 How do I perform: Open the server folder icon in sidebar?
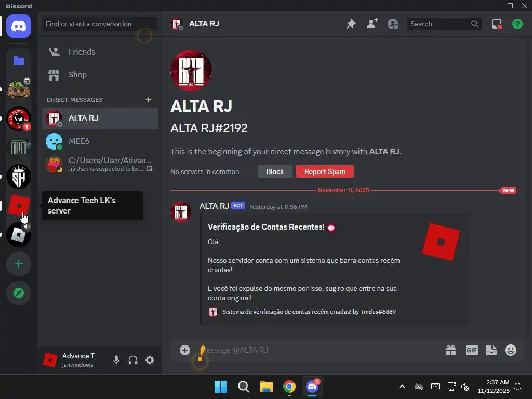pyautogui.click(x=19, y=60)
